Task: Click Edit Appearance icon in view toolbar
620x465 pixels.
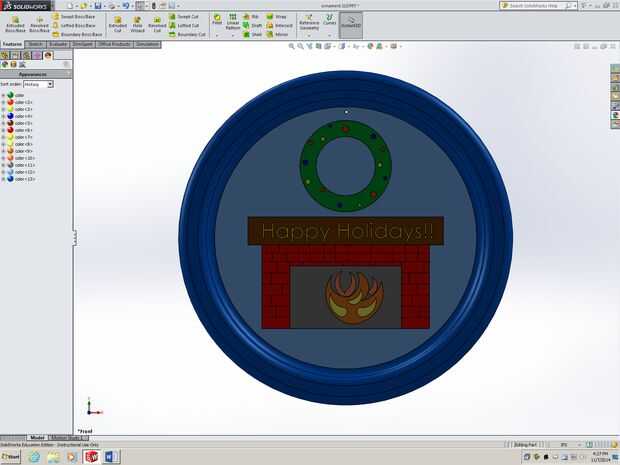Action: (370, 46)
